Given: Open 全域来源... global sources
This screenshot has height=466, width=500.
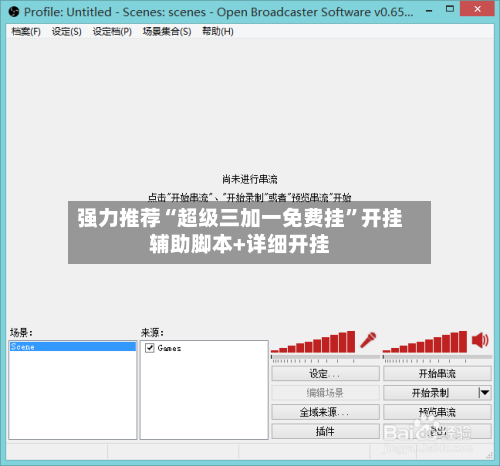Looking at the screenshot, I should [325, 412].
